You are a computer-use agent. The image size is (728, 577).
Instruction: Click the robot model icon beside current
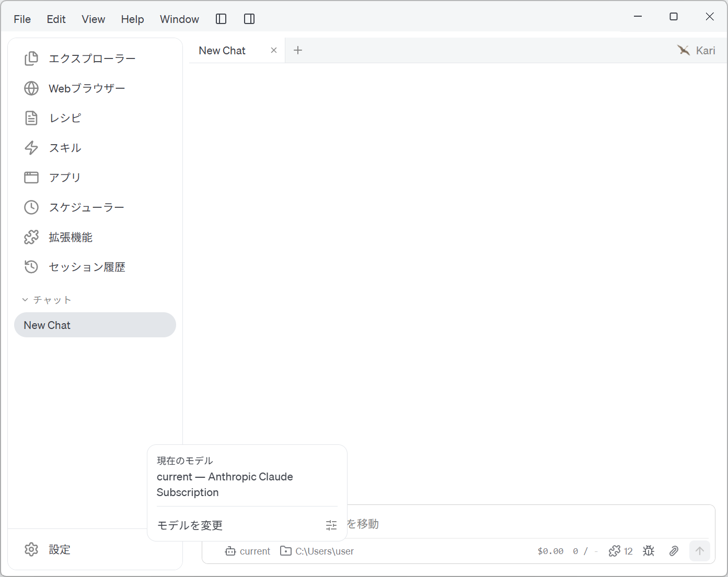click(x=230, y=551)
